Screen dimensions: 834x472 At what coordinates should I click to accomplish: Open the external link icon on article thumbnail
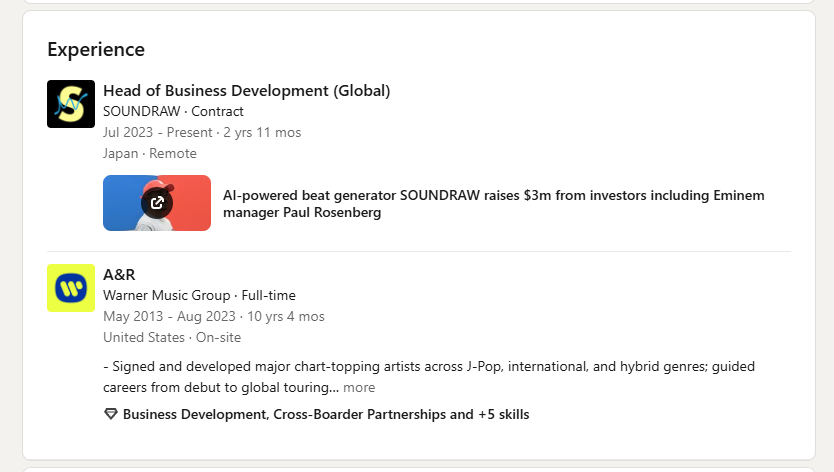point(157,203)
